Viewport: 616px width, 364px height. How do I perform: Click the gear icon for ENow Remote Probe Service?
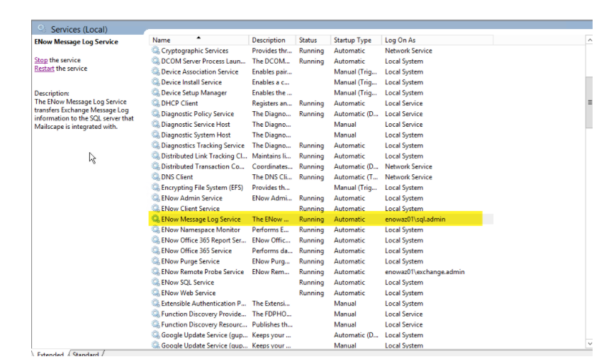[x=155, y=272]
